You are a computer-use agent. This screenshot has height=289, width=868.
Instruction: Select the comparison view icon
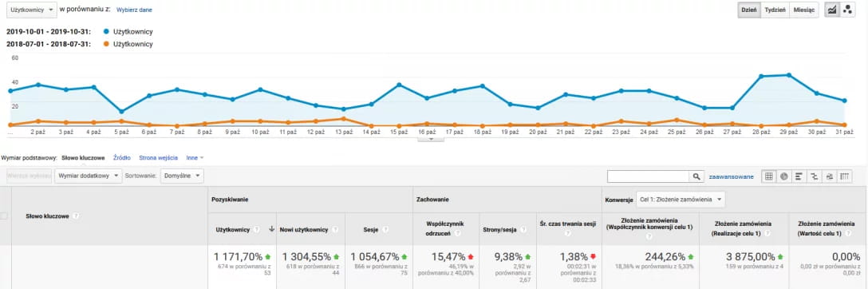click(814, 176)
